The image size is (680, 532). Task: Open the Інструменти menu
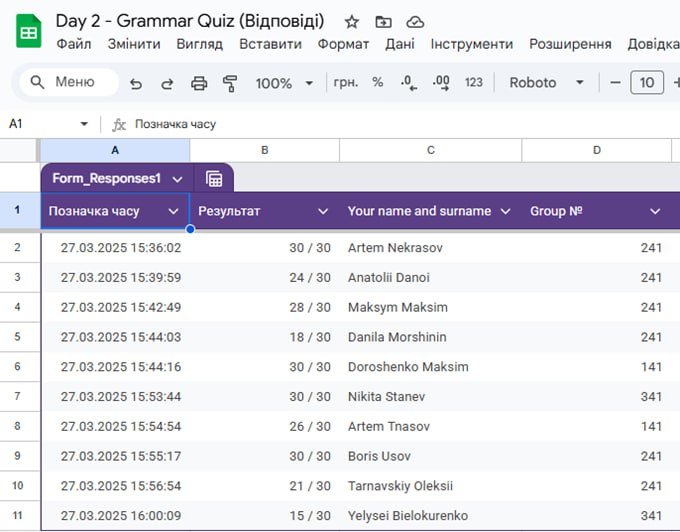pos(472,44)
